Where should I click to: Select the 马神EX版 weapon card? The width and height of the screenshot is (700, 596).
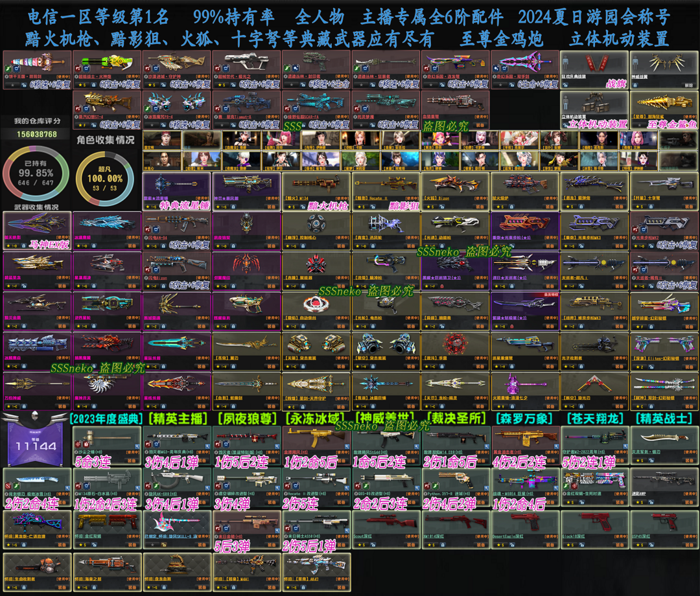click(x=37, y=231)
